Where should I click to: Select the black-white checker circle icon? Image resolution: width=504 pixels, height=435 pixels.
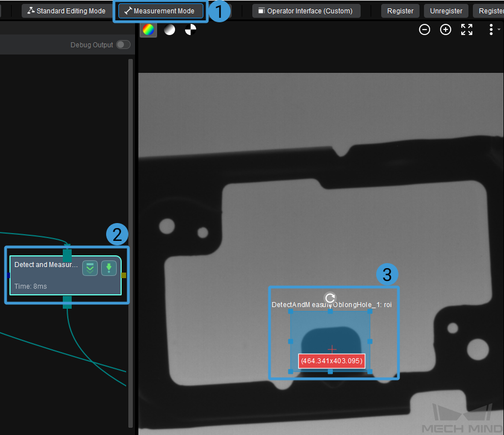190,29
